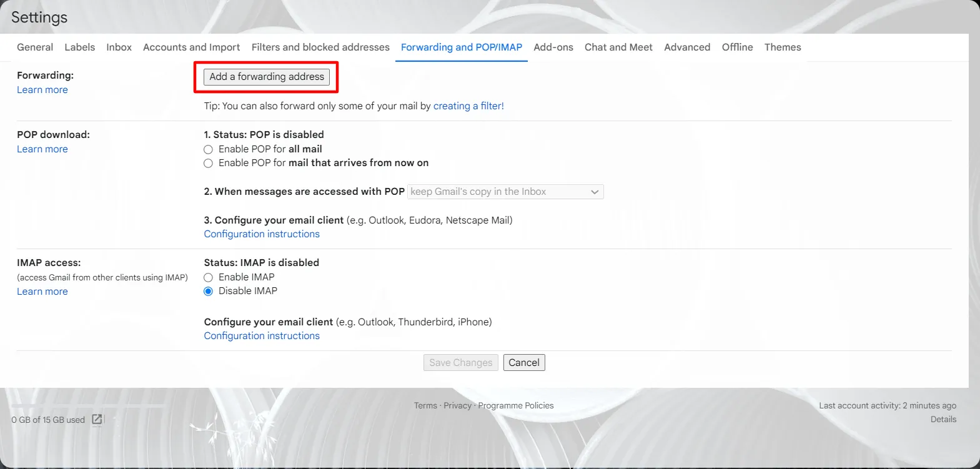Screen dimensions: 980x469
Task: Select Enable POP for all mail
Action: pos(209,149)
